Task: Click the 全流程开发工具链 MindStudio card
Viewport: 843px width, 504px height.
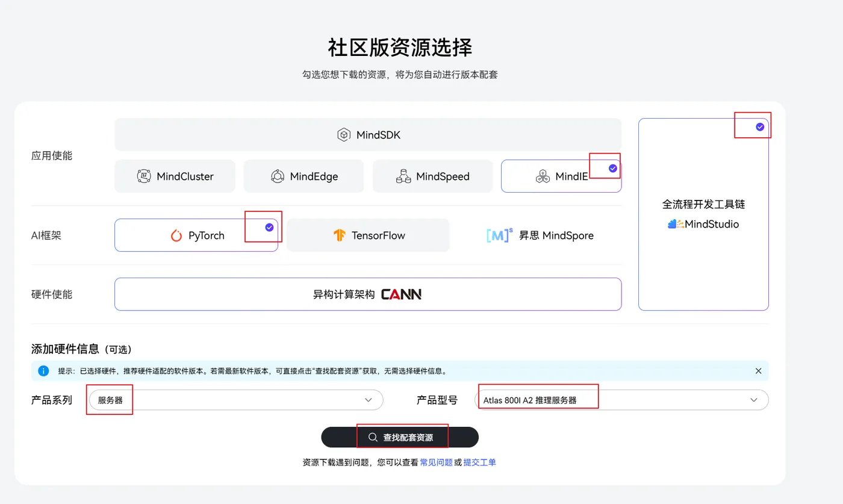Action: pyautogui.click(x=703, y=214)
